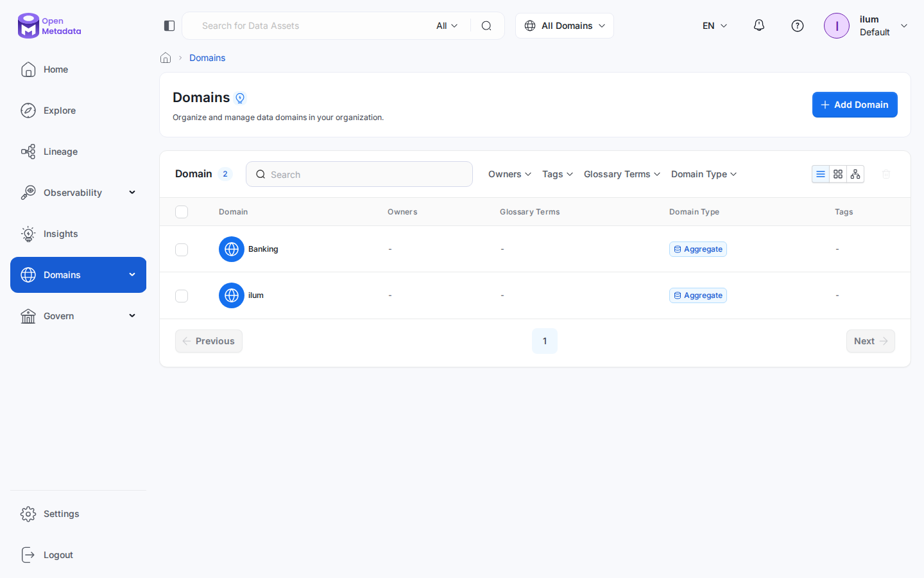Image resolution: width=924 pixels, height=578 pixels.
Task: Open the user profile dropdown arrow
Action: pyautogui.click(x=904, y=26)
